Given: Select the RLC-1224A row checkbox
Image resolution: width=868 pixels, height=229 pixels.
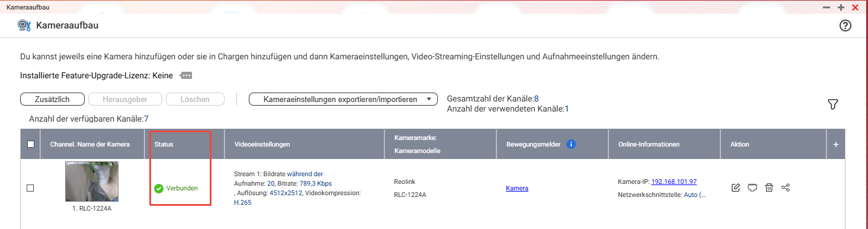Looking at the screenshot, I should coord(30,188).
